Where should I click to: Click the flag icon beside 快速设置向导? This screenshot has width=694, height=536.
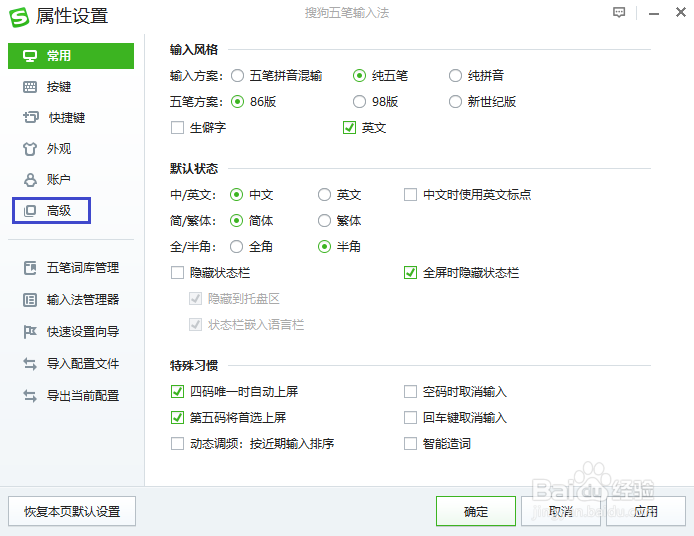tap(30, 332)
